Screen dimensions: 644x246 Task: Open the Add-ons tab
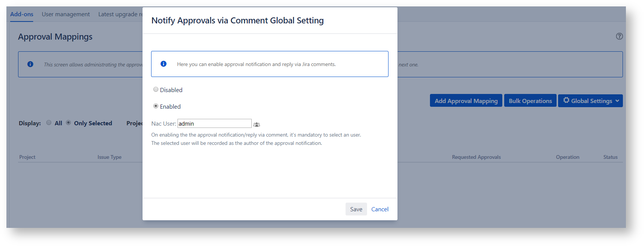21,14
